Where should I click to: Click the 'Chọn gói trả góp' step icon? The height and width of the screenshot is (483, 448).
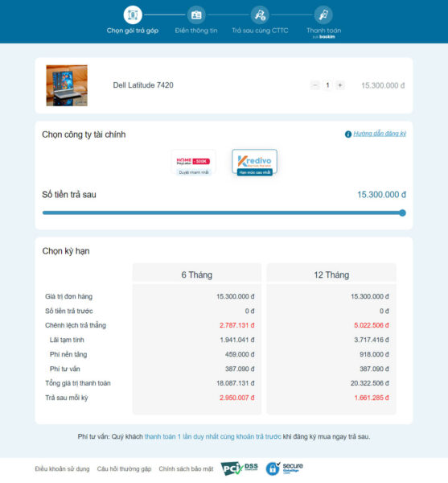click(133, 14)
